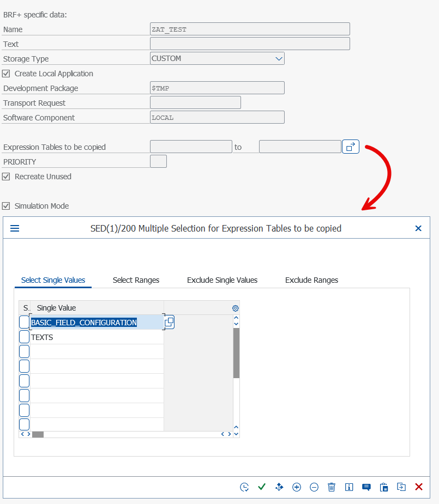Image resolution: width=439 pixels, height=504 pixels.
Task: Disable the Simulation Mode checkbox
Action: point(7,206)
